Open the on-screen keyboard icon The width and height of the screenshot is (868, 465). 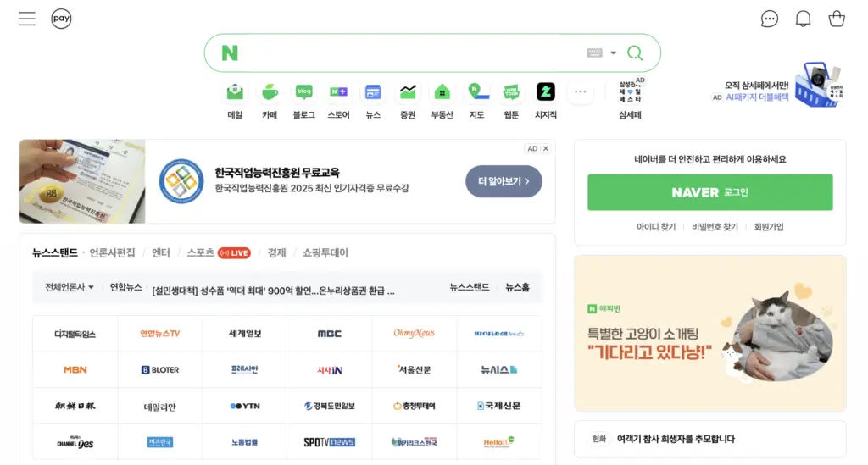(x=594, y=53)
